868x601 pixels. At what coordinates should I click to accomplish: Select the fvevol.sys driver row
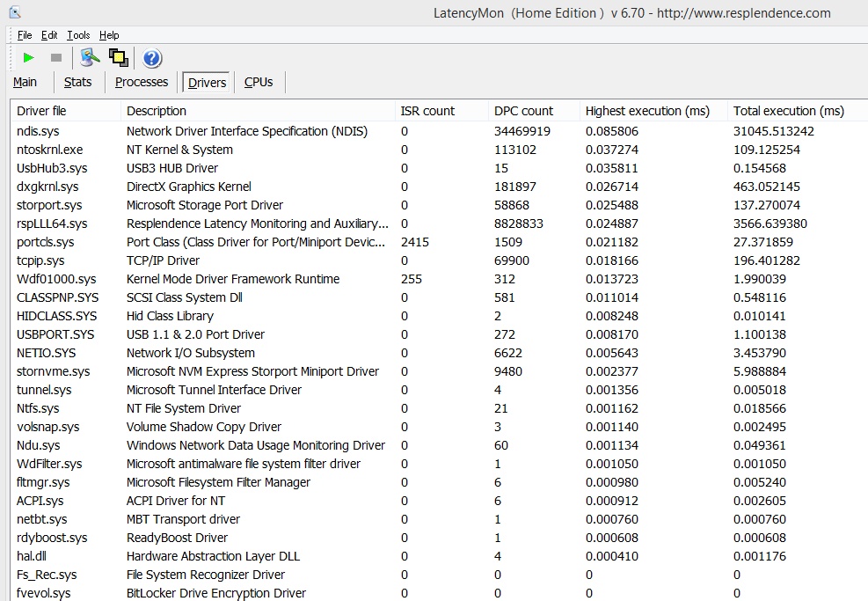pos(439,593)
